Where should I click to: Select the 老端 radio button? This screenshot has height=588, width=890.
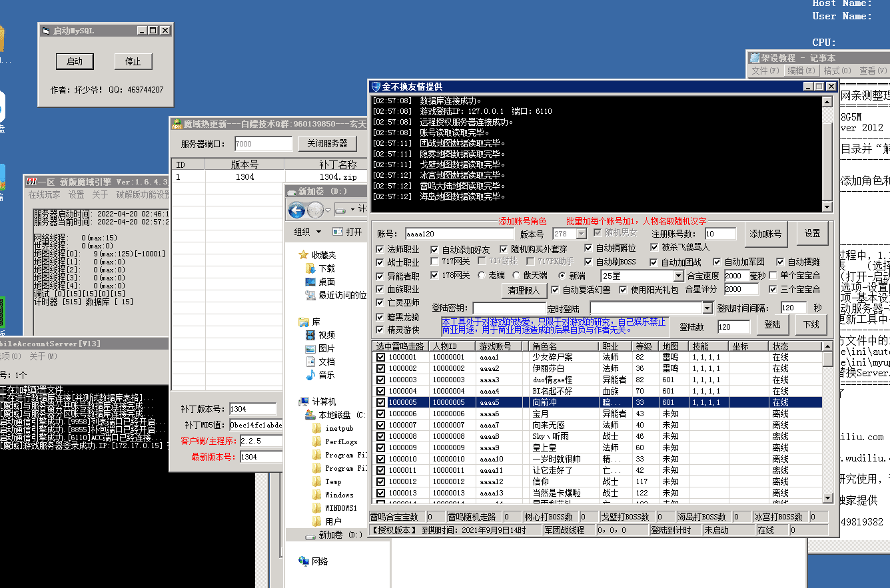(482, 276)
